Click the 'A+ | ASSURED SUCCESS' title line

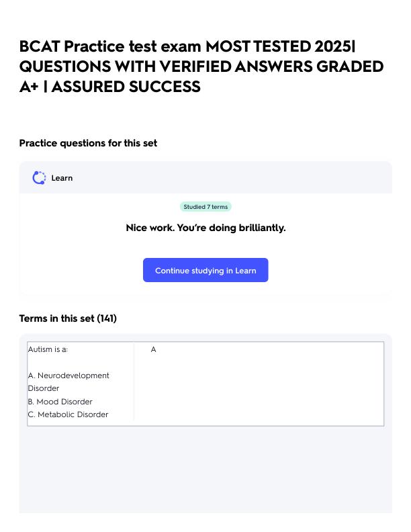click(110, 87)
